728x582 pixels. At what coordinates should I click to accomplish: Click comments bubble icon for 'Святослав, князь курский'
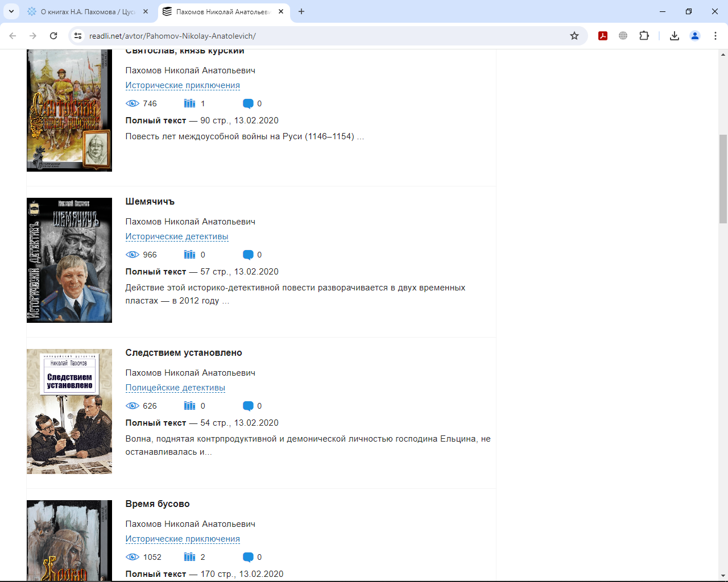(248, 103)
